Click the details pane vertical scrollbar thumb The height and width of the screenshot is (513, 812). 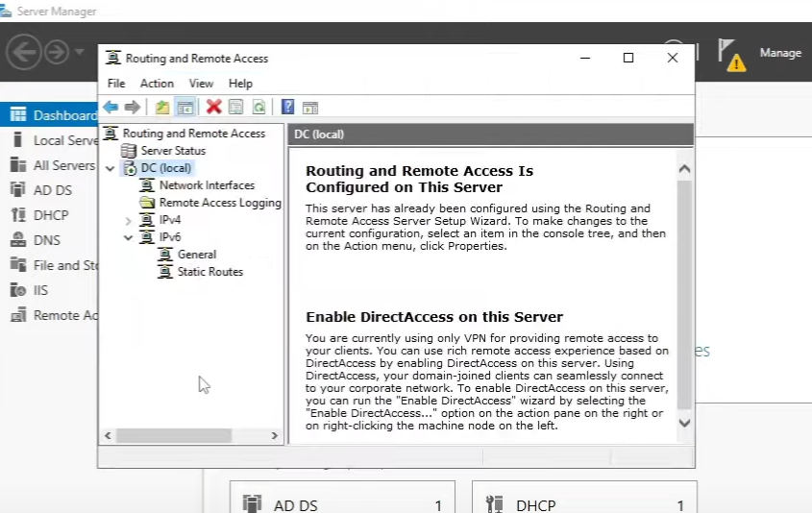click(684, 295)
